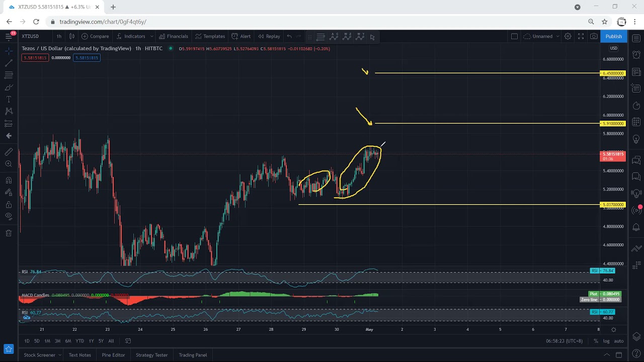The image size is (644, 362).
Task: Select the arrow pointer in favorites toolbar
Action: tap(372, 37)
